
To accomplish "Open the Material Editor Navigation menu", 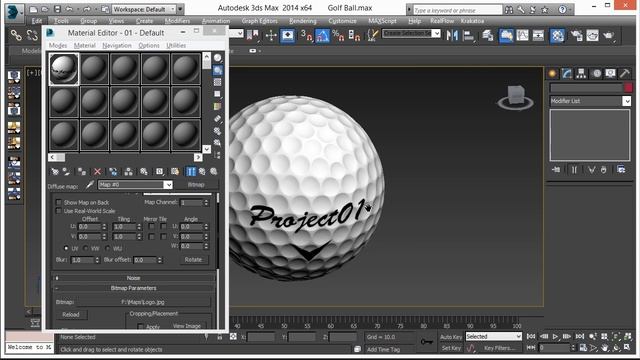I will click(117, 46).
